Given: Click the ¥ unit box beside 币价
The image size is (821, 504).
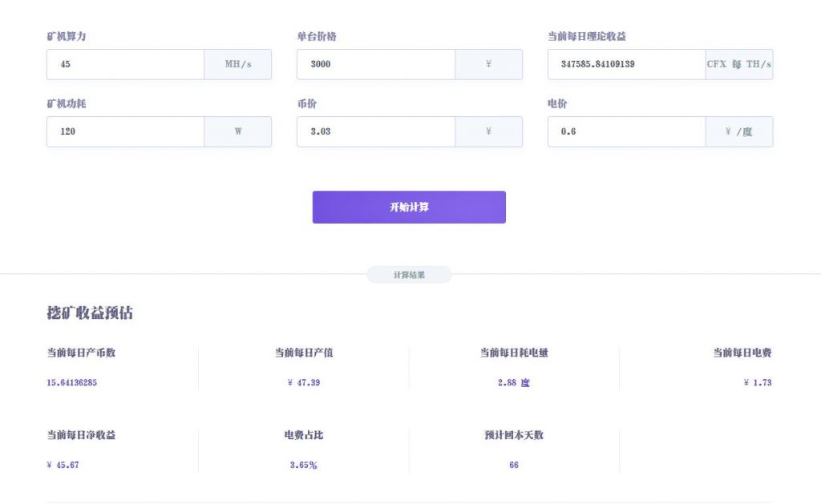Looking at the screenshot, I should coord(488,131).
